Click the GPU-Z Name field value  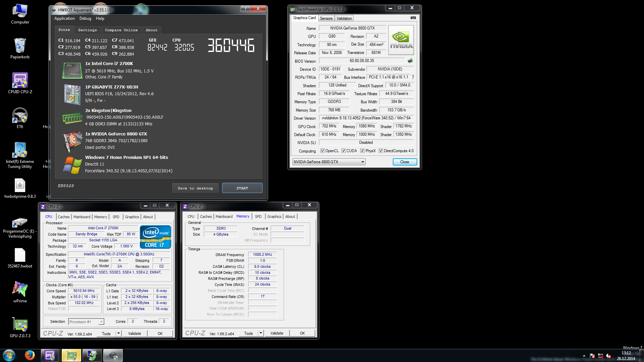pyautogui.click(x=352, y=28)
